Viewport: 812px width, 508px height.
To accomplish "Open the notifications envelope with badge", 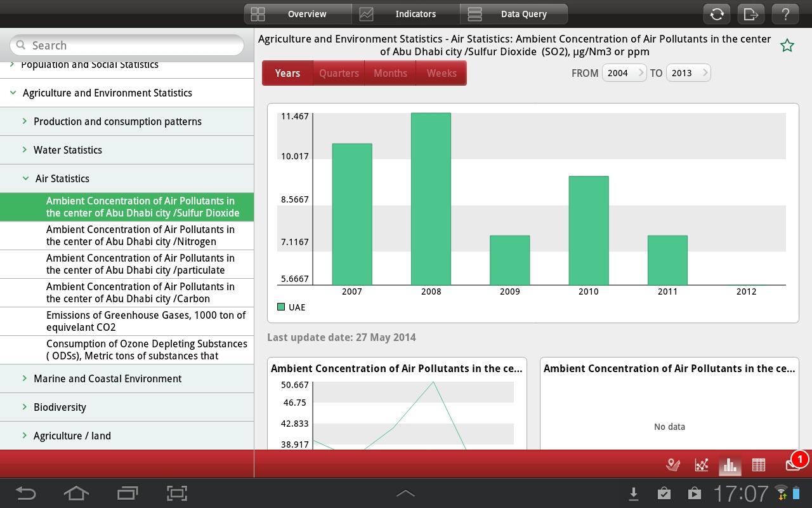I will coord(794,464).
